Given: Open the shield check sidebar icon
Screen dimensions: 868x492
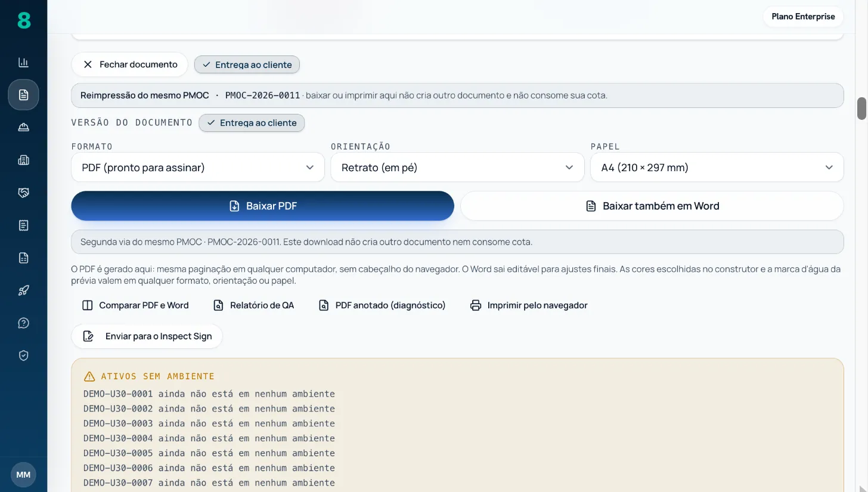Looking at the screenshot, I should (x=23, y=355).
